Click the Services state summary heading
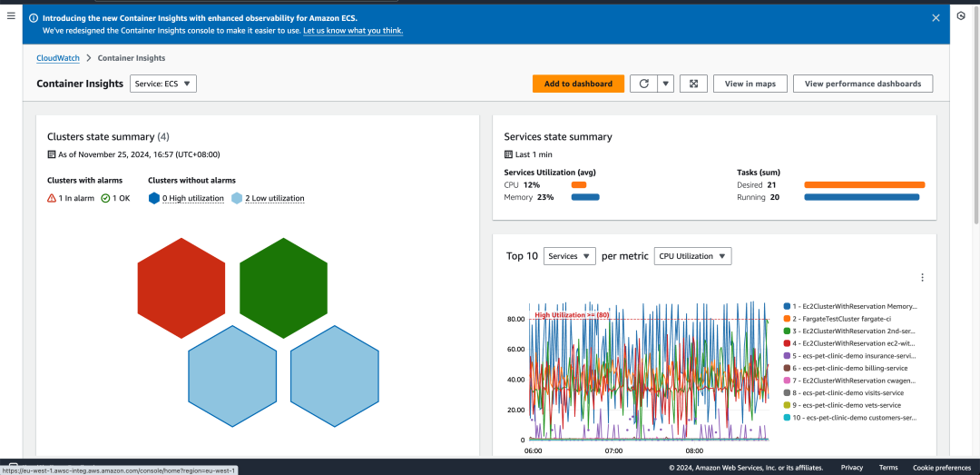This screenshot has height=475, width=980. pos(558,136)
